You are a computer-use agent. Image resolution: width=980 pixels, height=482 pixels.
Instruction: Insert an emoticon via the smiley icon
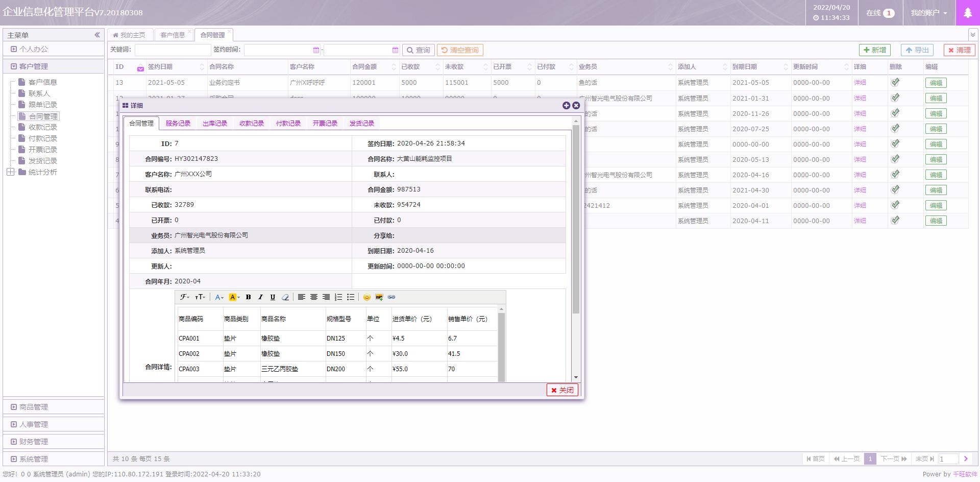pyautogui.click(x=366, y=297)
